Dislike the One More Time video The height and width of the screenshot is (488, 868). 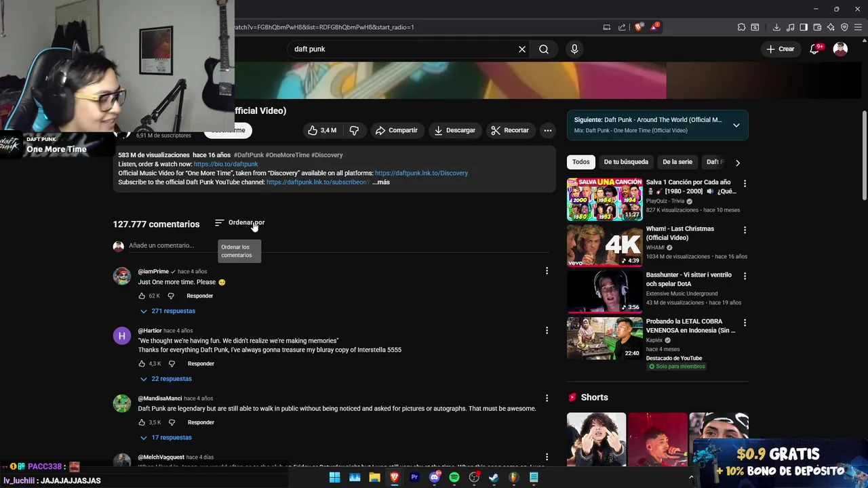[x=354, y=130]
